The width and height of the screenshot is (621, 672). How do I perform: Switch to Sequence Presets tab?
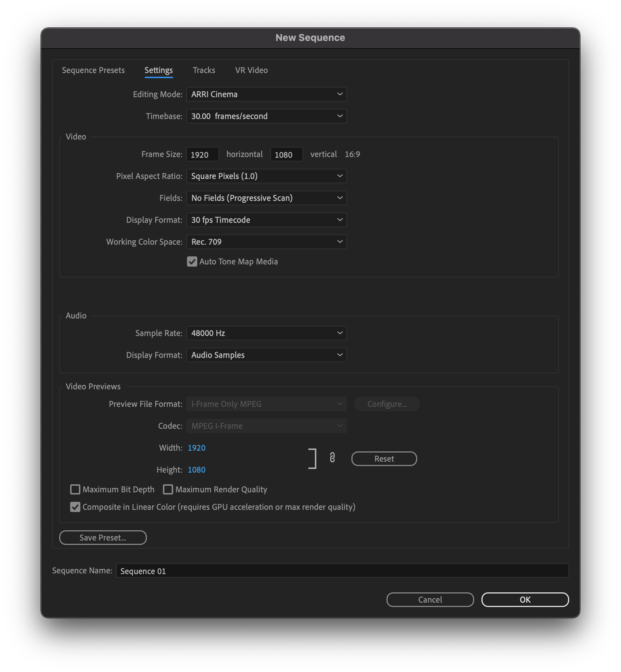(93, 70)
